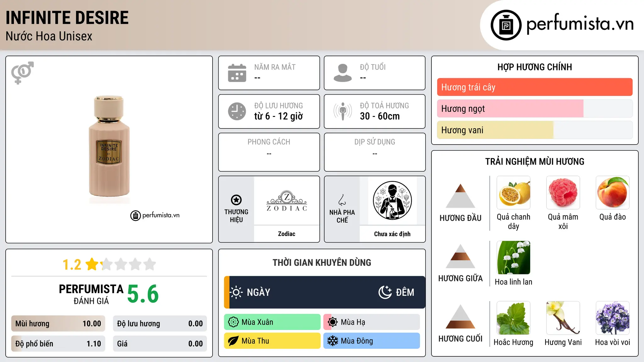
Task: Click the person icon beside Độ tuổi
Action: click(x=343, y=73)
